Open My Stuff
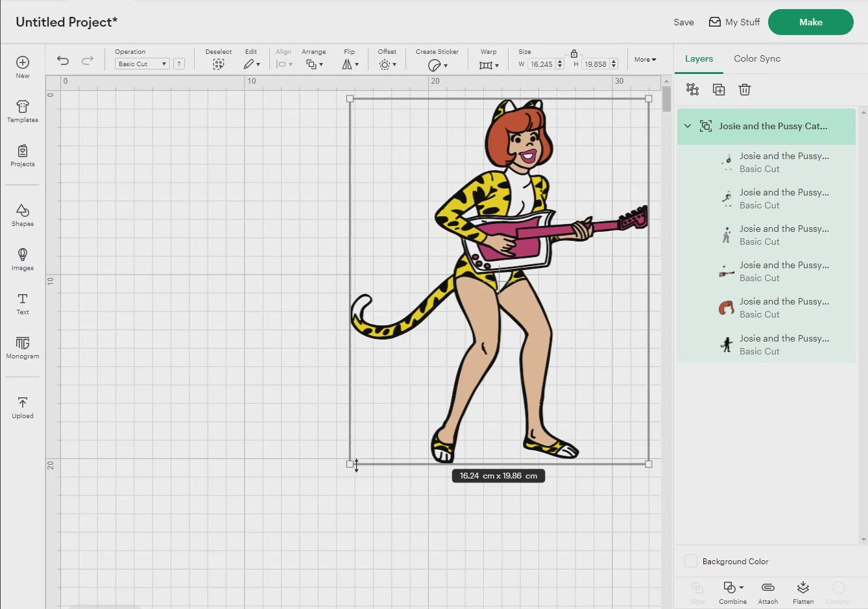Image resolution: width=868 pixels, height=609 pixels. click(734, 22)
